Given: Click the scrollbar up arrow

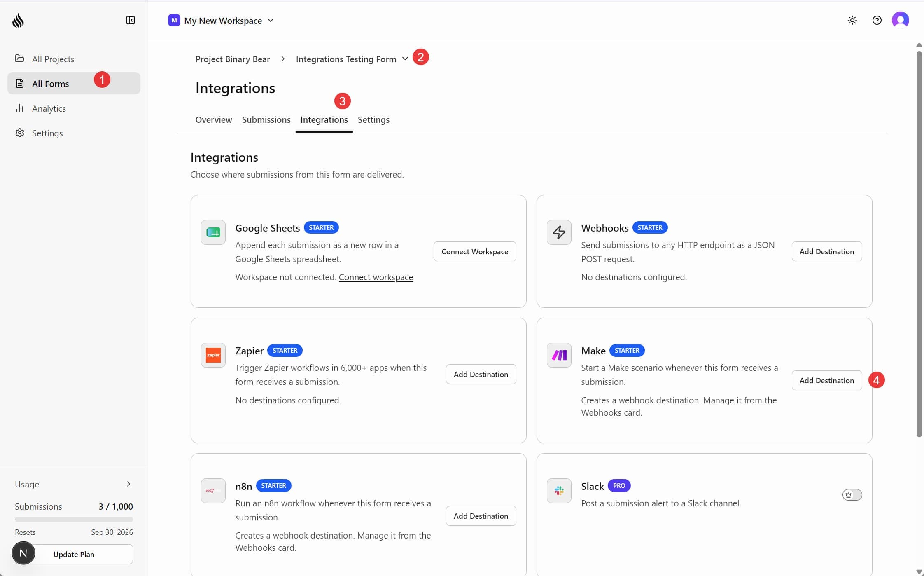Looking at the screenshot, I should (919, 45).
